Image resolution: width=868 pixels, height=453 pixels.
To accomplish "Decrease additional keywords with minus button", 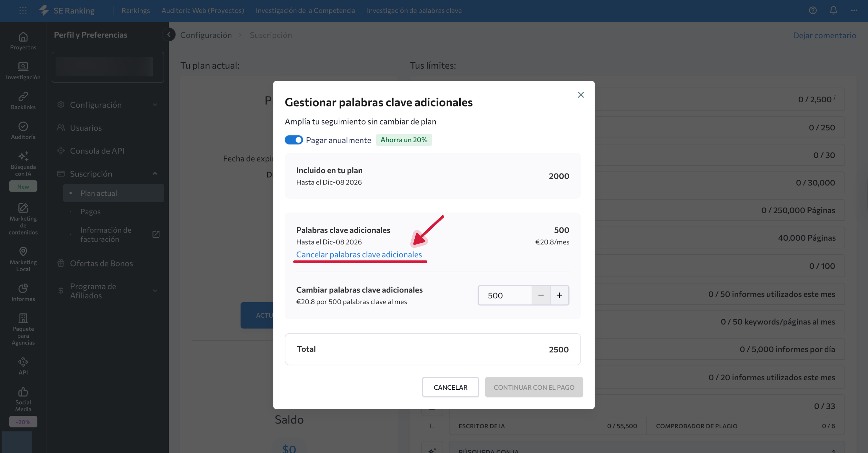I will pyautogui.click(x=541, y=295).
